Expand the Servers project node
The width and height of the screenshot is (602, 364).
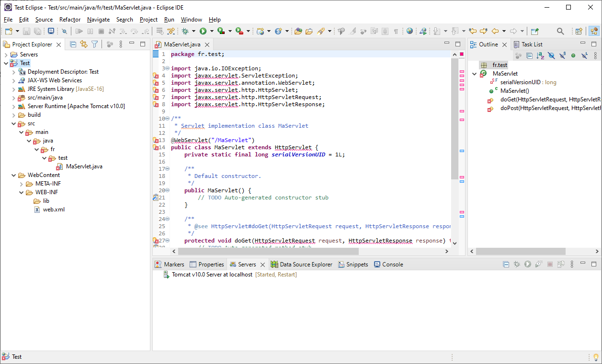click(x=6, y=55)
